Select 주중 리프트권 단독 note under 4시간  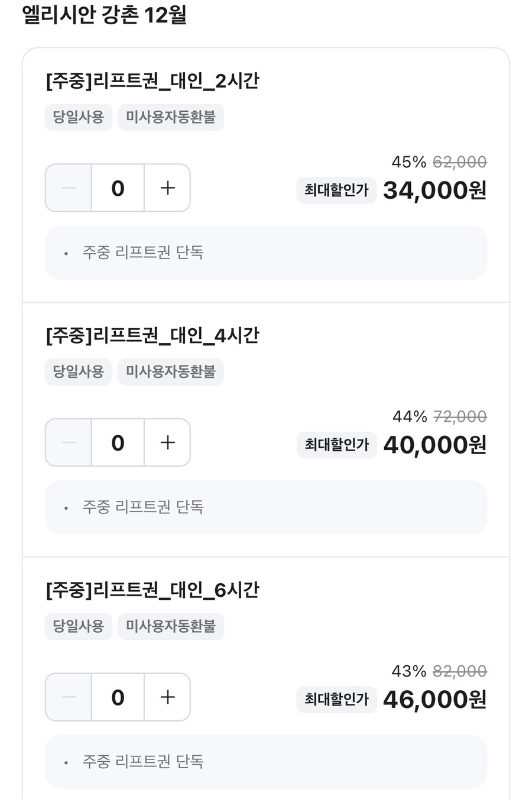point(143,507)
